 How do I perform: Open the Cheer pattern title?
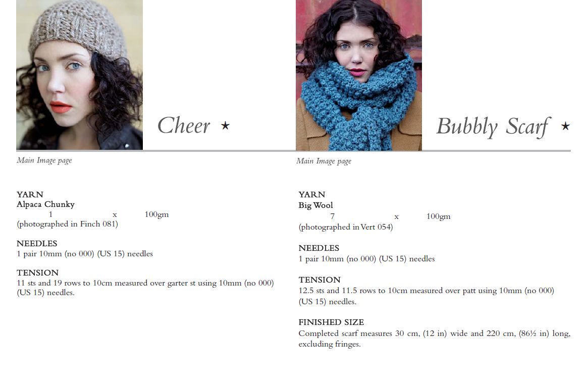coord(184,126)
